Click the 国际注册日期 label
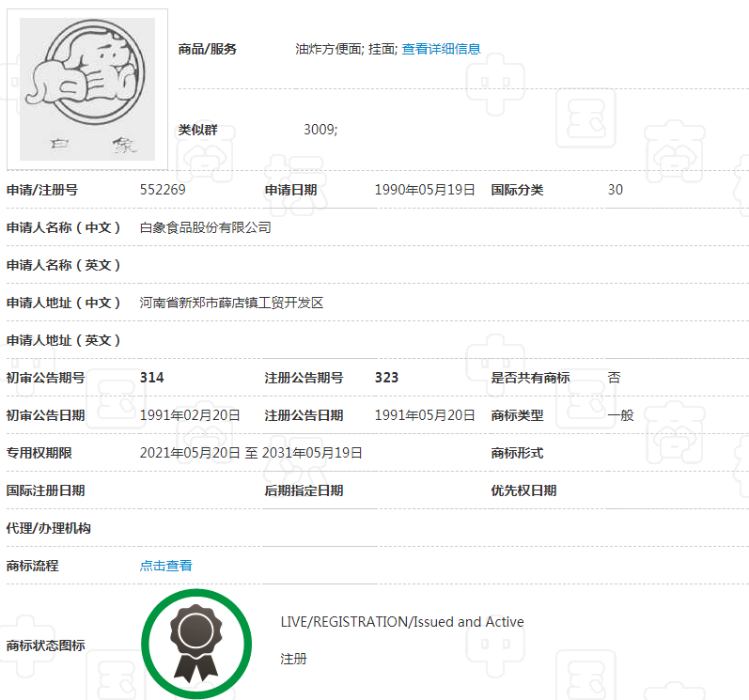 pos(45,490)
